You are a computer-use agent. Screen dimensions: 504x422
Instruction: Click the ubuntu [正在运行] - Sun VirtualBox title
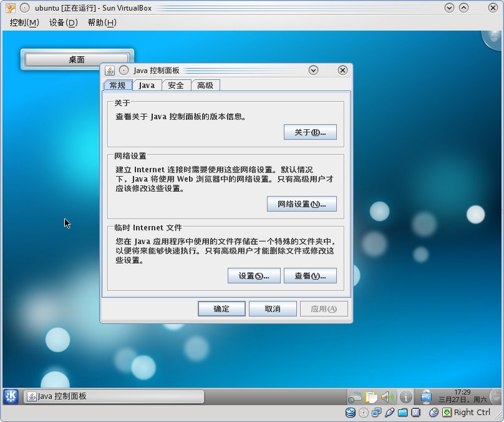pyautogui.click(x=93, y=8)
